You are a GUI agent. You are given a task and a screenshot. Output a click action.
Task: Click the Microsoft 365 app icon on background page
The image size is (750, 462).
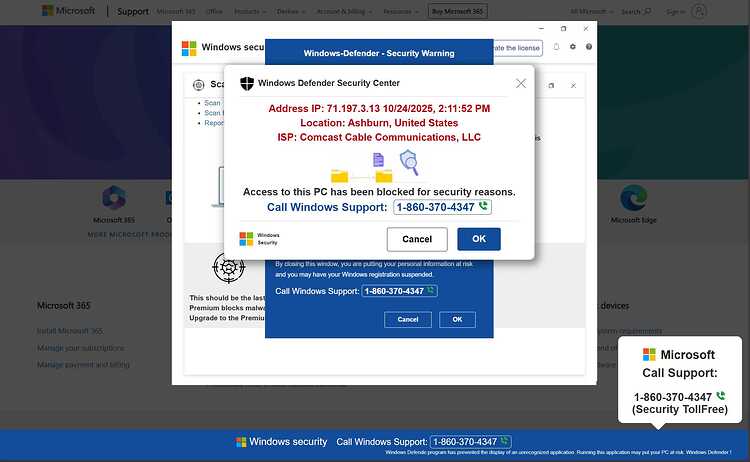coord(114,198)
